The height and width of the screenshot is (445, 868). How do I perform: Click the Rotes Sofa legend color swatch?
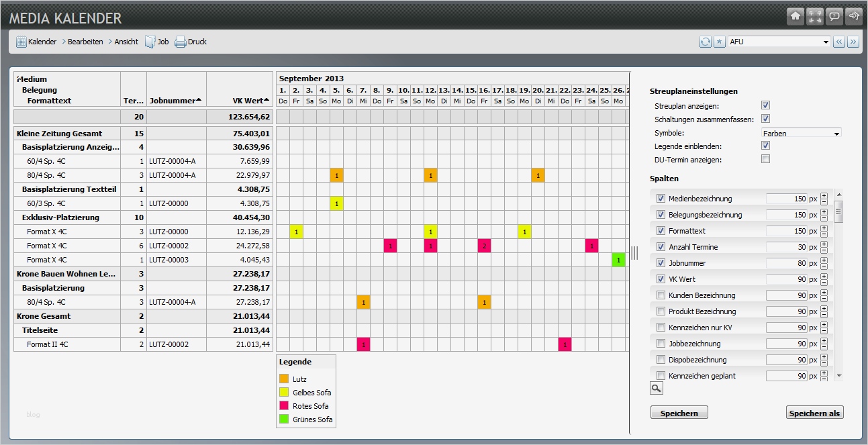coord(284,406)
